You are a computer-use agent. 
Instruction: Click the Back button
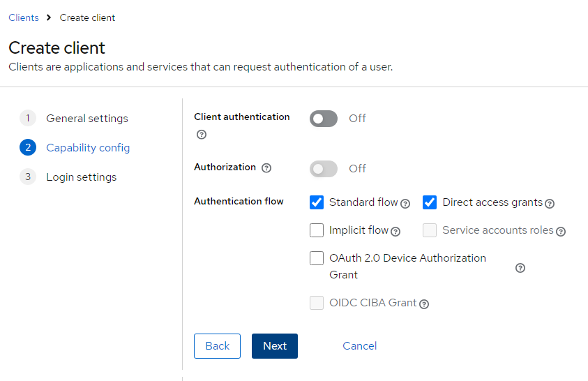click(217, 345)
